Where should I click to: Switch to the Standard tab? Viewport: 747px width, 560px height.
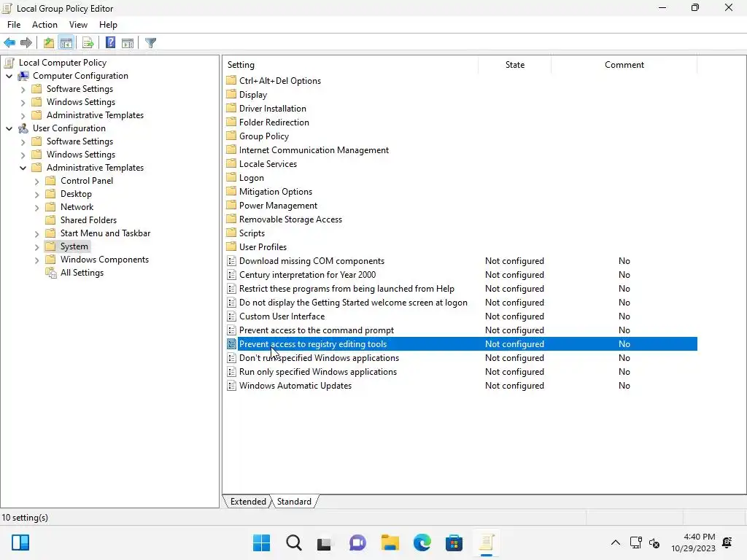point(294,502)
